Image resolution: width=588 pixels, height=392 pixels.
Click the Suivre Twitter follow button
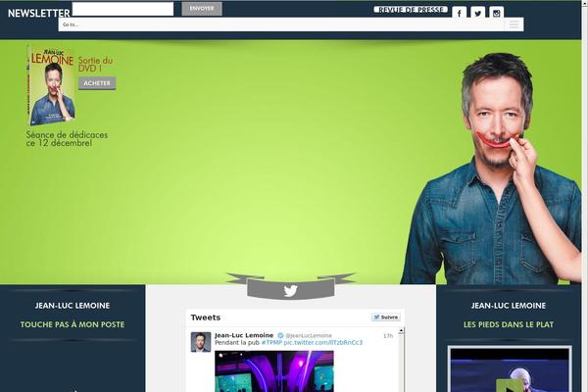point(385,317)
